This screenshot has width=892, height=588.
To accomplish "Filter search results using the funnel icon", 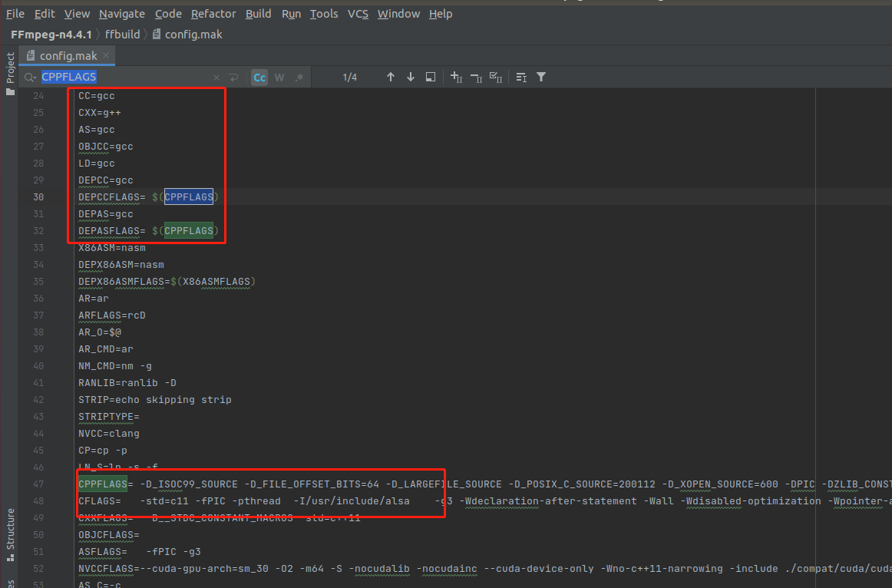I will tap(541, 77).
